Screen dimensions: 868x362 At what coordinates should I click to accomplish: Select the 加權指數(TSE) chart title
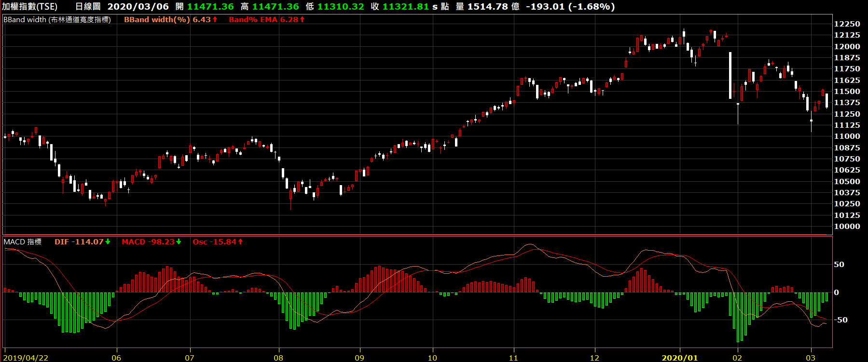[x=30, y=7]
